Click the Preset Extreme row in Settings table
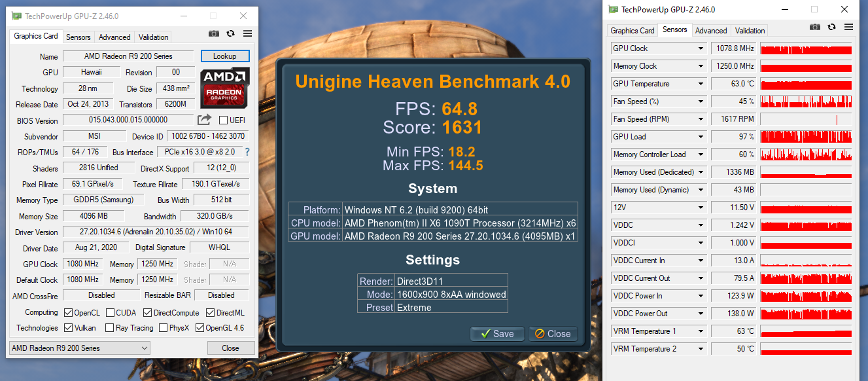 click(x=432, y=307)
